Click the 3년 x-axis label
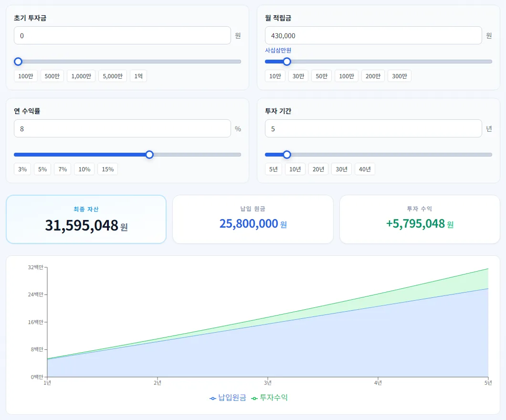The width and height of the screenshot is (506, 420). (268, 383)
